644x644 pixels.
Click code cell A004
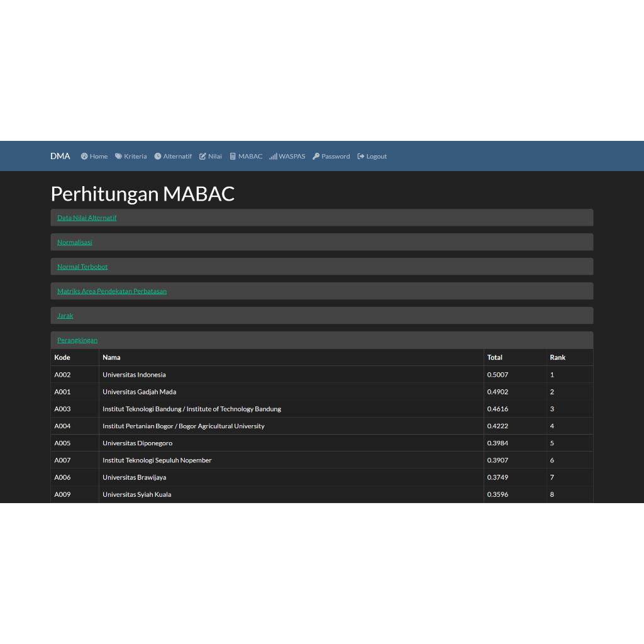[x=75, y=426]
